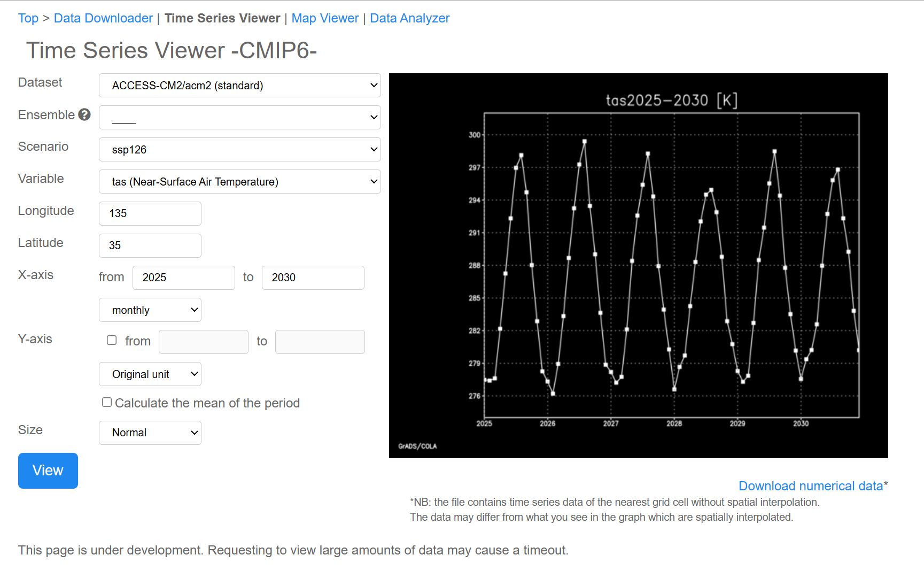
Task: Select the Time Series Viewer tab
Action: pos(222,18)
